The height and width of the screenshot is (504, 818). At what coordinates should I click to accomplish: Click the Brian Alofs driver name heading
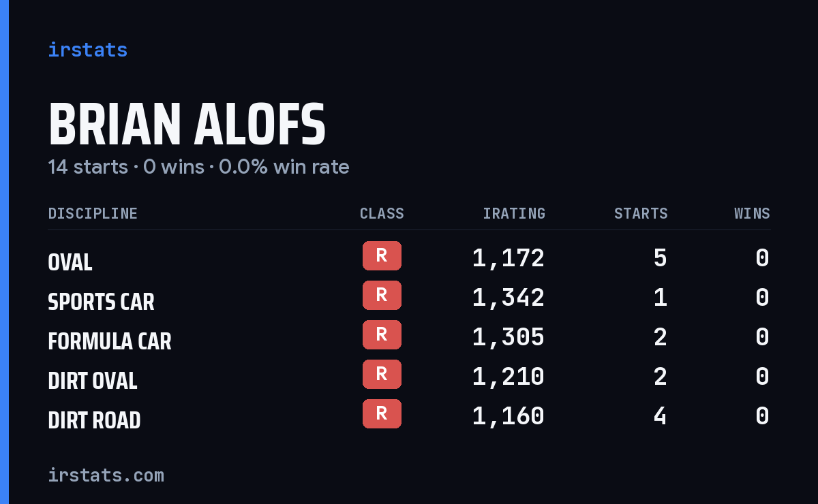pyautogui.click(x=187, y=125)
